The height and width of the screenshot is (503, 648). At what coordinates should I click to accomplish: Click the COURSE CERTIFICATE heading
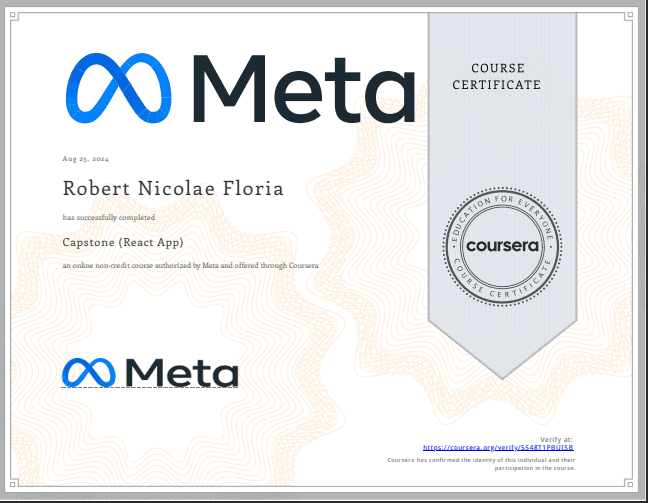(x=496, y=76)
